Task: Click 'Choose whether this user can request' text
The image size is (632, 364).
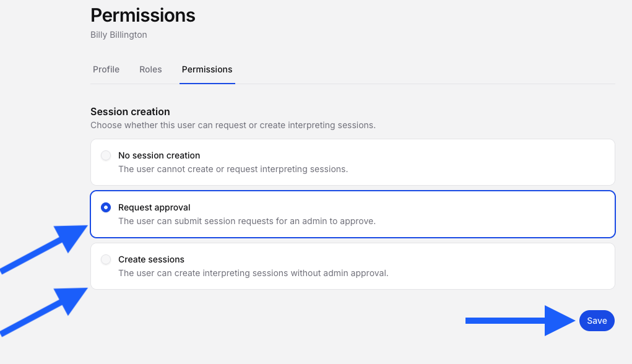Action: coord(233,126)
